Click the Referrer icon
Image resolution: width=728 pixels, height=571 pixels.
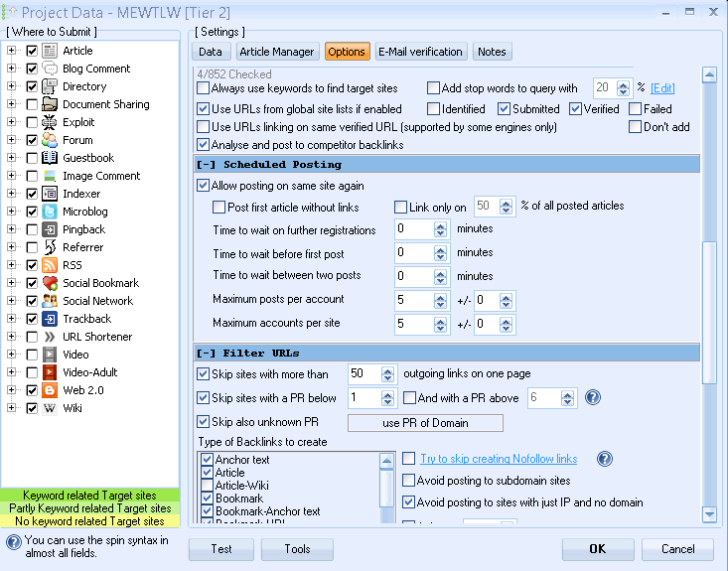pyautogui.click(x=50, y=247)
